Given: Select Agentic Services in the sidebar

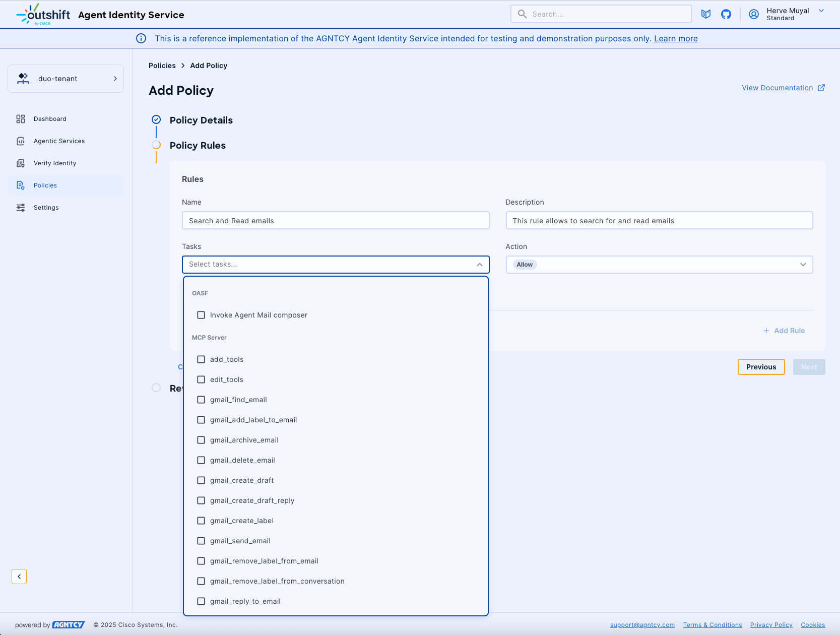Looking at the screenshot, I should [59, 141].
